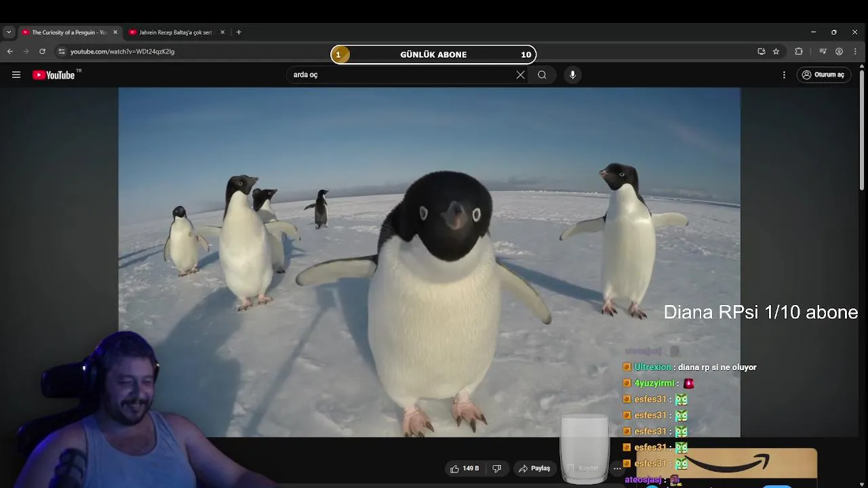Open the Chrome profile avatar
This screenshot has height=488, width=868.
[x=839, y=52]
